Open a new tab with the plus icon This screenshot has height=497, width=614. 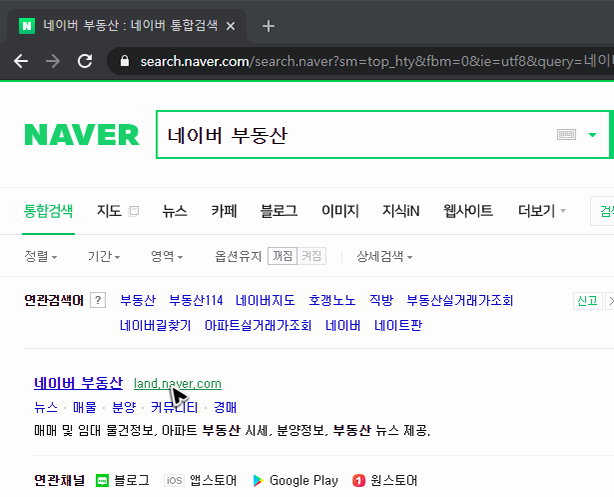pos(268,26)
